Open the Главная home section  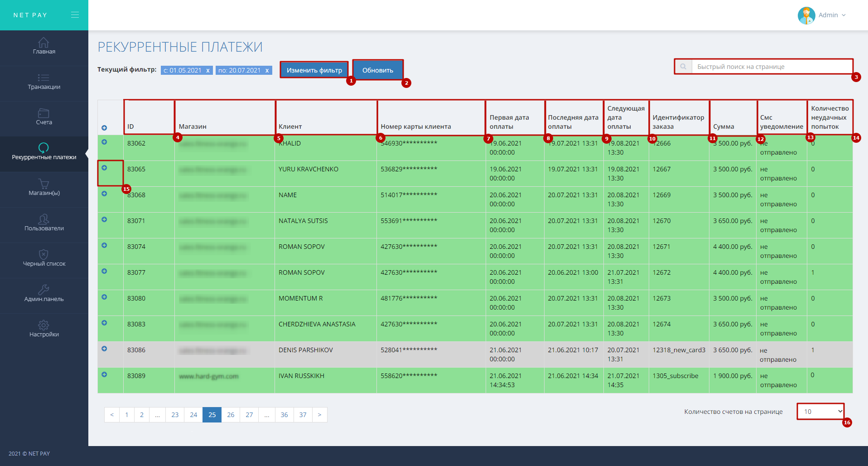tap(44, 46)
